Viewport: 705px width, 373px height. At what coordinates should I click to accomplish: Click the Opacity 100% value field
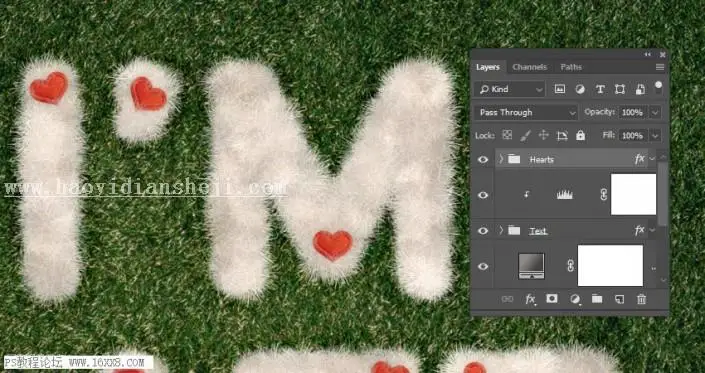click(633, 112)
